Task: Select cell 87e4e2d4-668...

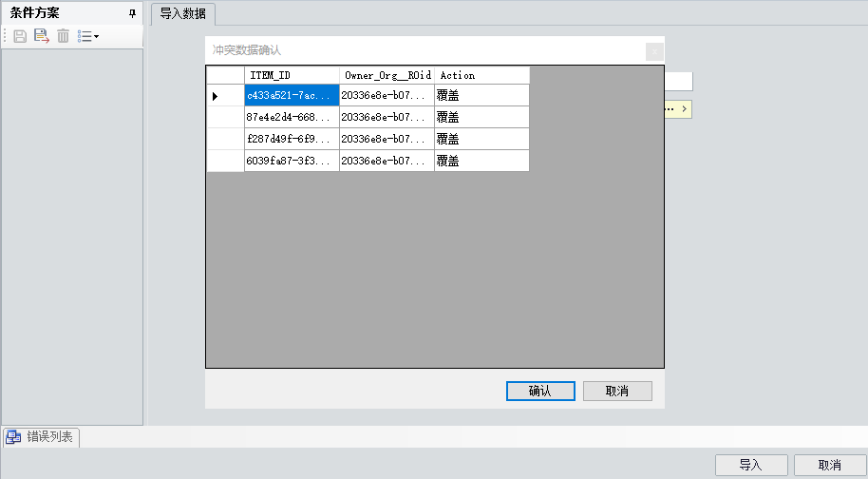Action: (292, 118)
